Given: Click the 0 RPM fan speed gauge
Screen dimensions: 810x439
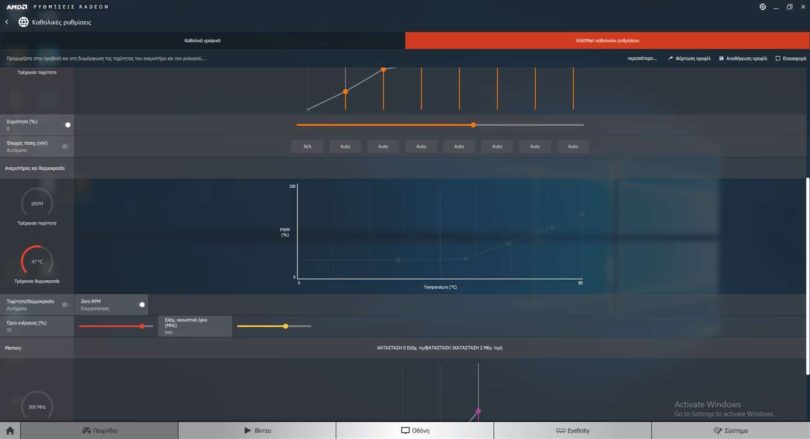Looking at the screenshot, I should (37, 203).
